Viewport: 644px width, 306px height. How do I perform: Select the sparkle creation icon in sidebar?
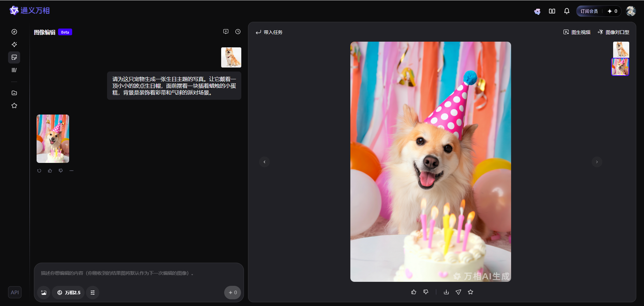pyautogui.click(x=14, y=45)
